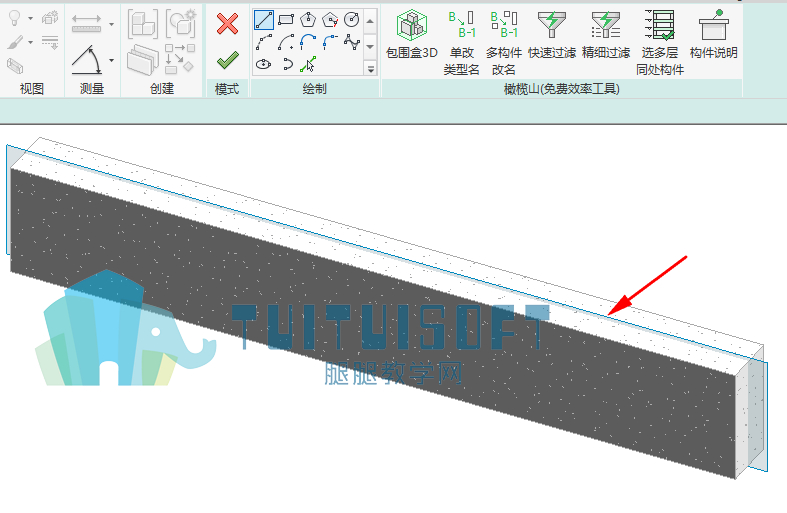The width and height of the screenshot is (787, 513).
Task: Click the Create Group stacked-panels icon
Action: pyautogui.click(x=143, y=60)
